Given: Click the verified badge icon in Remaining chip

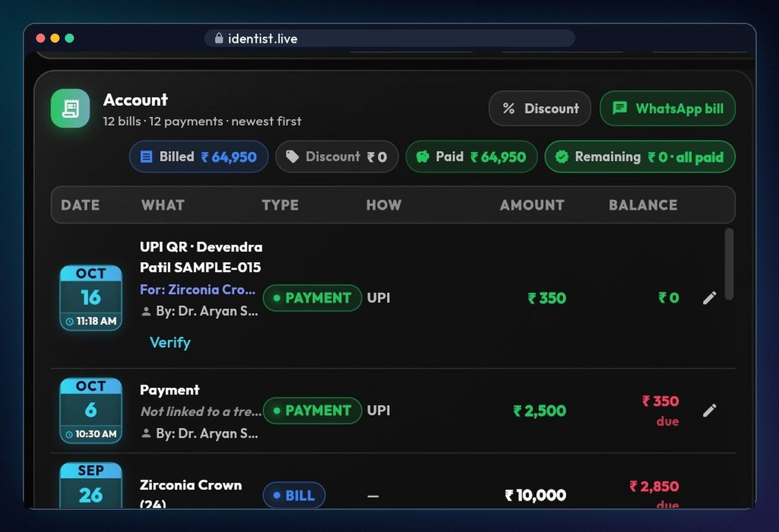Looking at the screenshot, I should [x=562, y=157].
